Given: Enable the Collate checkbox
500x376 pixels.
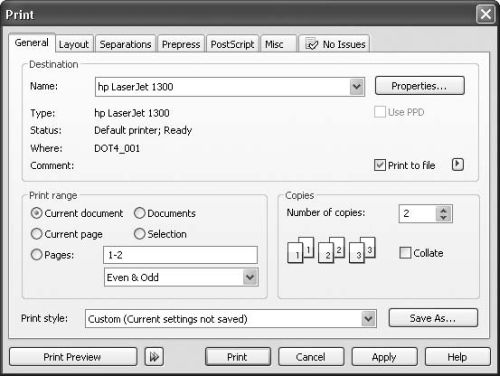Looking at the screenshot, I should [x=405, y=253].
